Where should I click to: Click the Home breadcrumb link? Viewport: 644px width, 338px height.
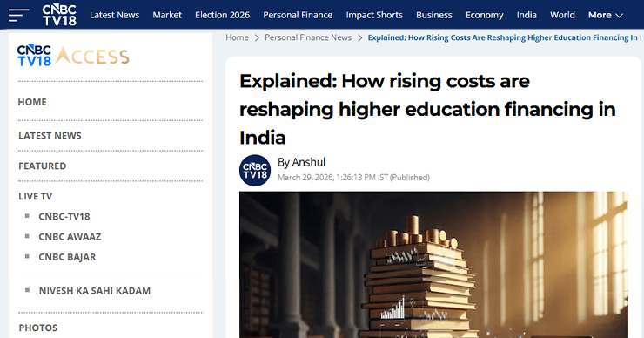(237, 37)
